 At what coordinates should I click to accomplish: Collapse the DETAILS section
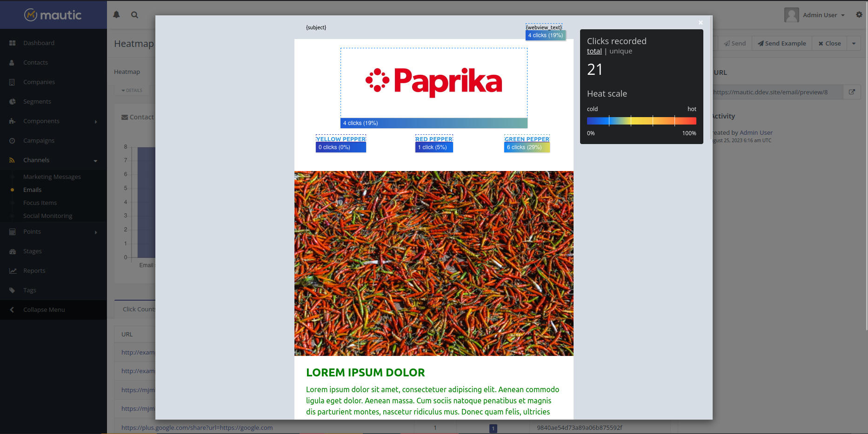(131, 90)
